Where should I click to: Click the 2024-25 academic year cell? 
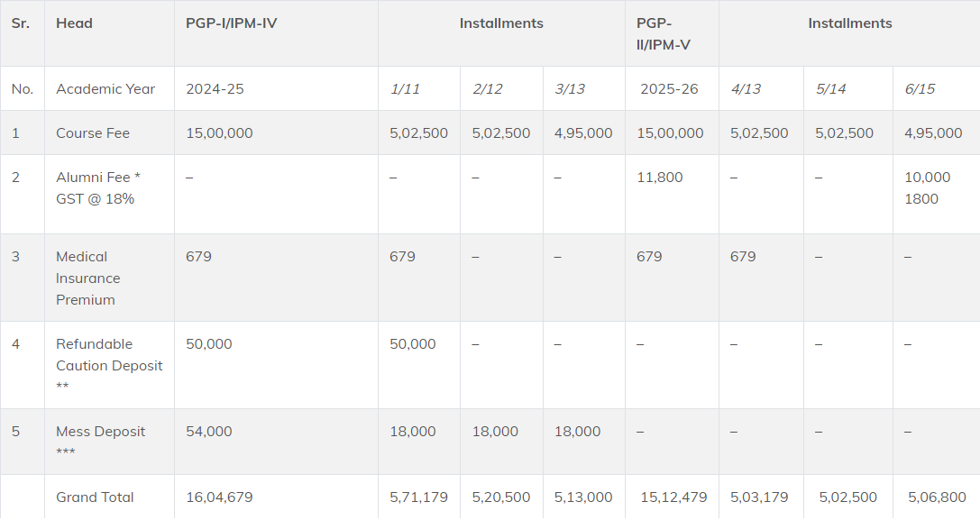tap(215, 89)
